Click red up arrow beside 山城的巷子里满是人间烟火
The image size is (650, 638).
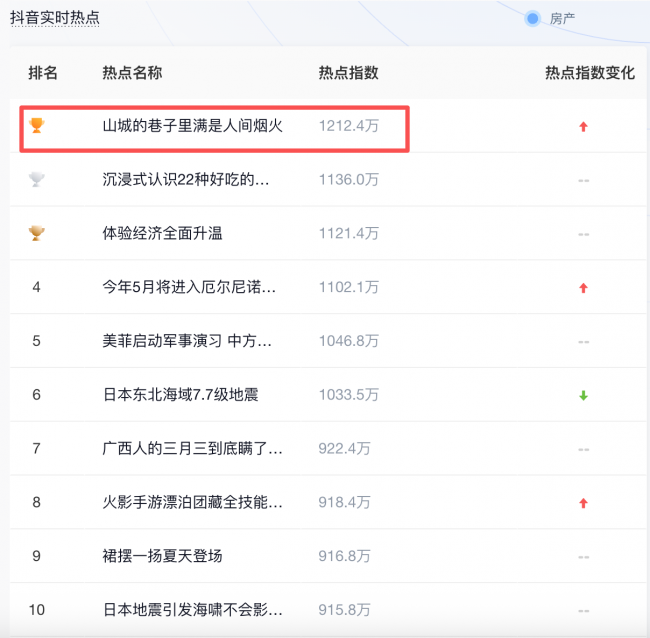coord(583,126)
